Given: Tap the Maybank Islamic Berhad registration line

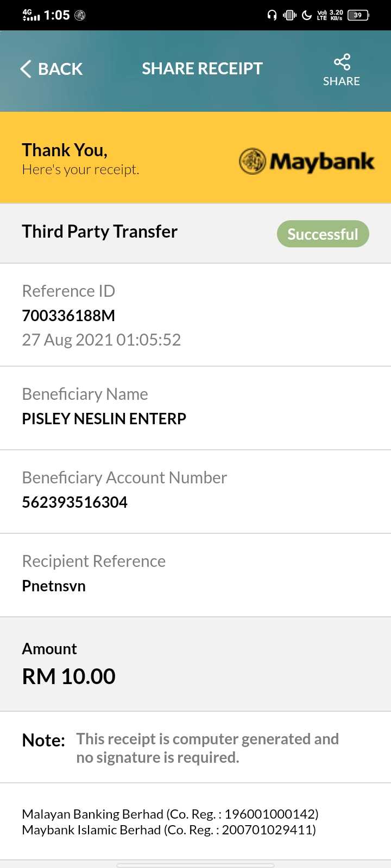Looking at the screenshot, I should coord(169,830).
